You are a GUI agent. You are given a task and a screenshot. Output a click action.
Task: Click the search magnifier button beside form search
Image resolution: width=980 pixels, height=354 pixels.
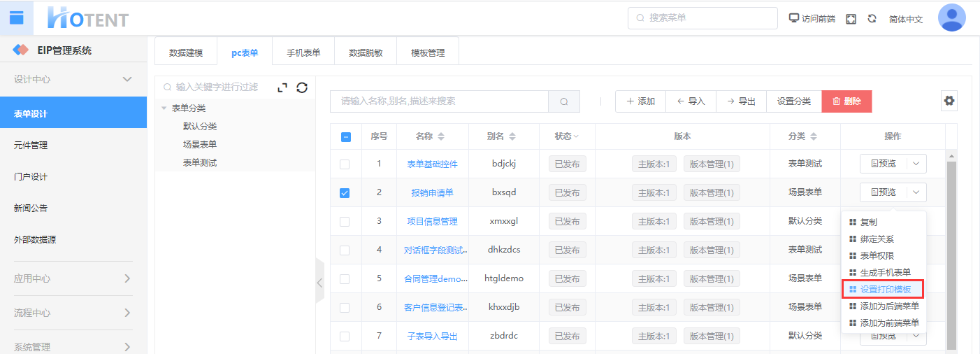[564, 101]
